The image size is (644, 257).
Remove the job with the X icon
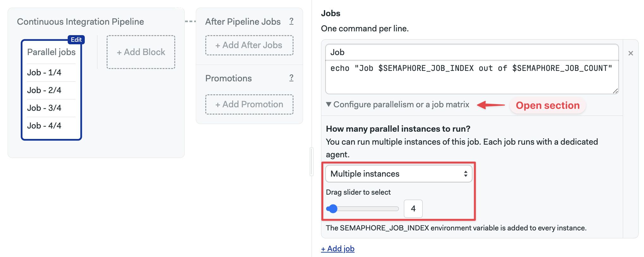tap(631, 53)
